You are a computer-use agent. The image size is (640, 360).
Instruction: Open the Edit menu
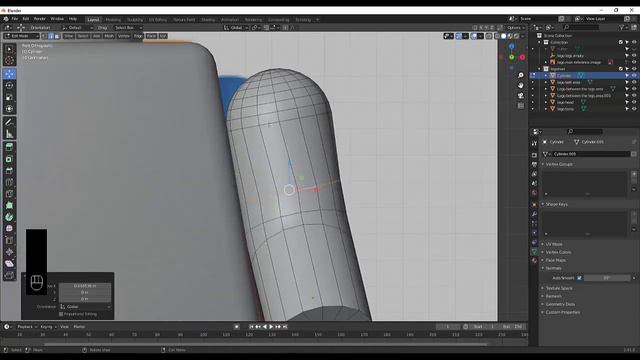coord(26,19)
